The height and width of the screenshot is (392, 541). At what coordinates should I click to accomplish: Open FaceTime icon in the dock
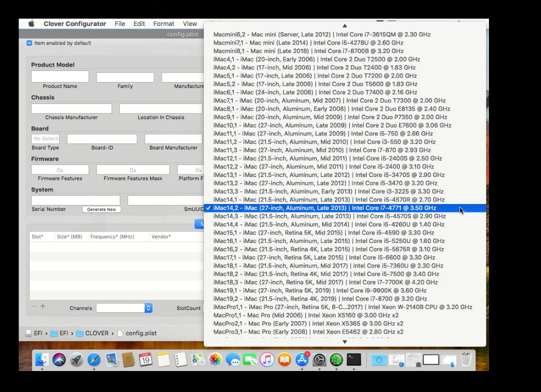[x=250, y=359]
